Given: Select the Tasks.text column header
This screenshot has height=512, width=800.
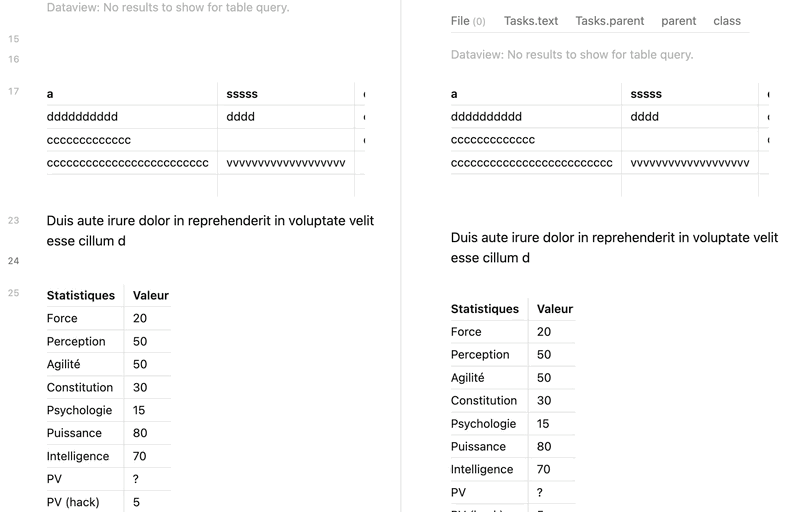Looking at the screenshot, I should (x=531, y=21).
